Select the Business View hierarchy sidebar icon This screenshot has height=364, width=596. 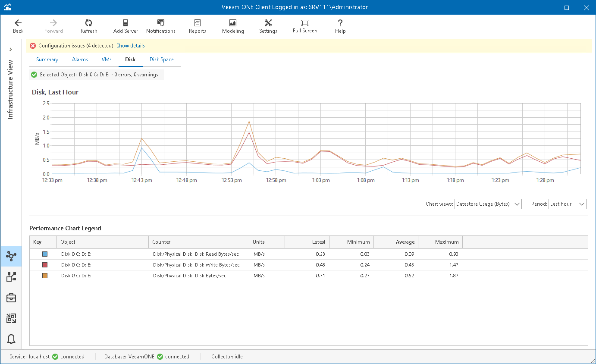[11, 277]
